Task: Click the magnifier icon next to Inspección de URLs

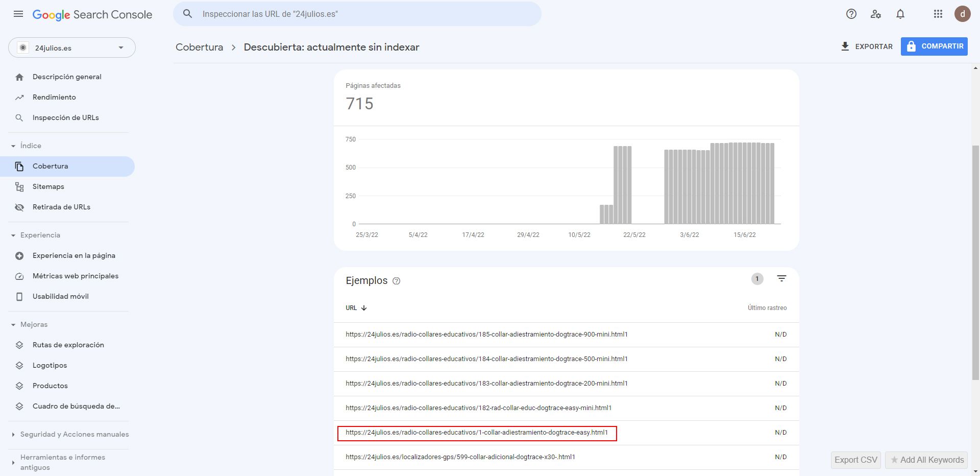Action: point(19,118)
